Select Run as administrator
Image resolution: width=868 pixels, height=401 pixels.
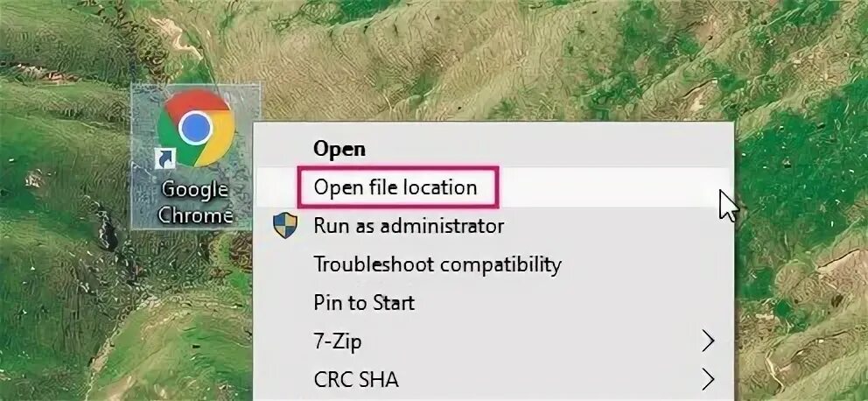coord(409,226)
